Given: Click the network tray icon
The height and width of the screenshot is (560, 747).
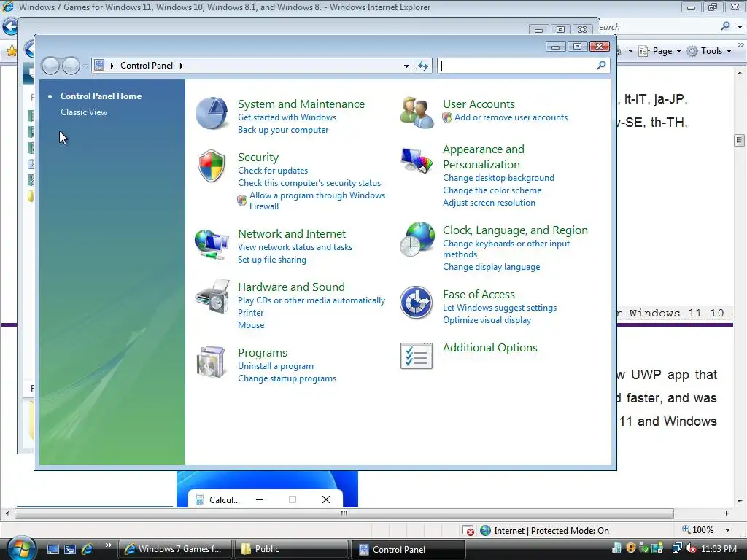Looking at the screenshot, I should [677, 548].
